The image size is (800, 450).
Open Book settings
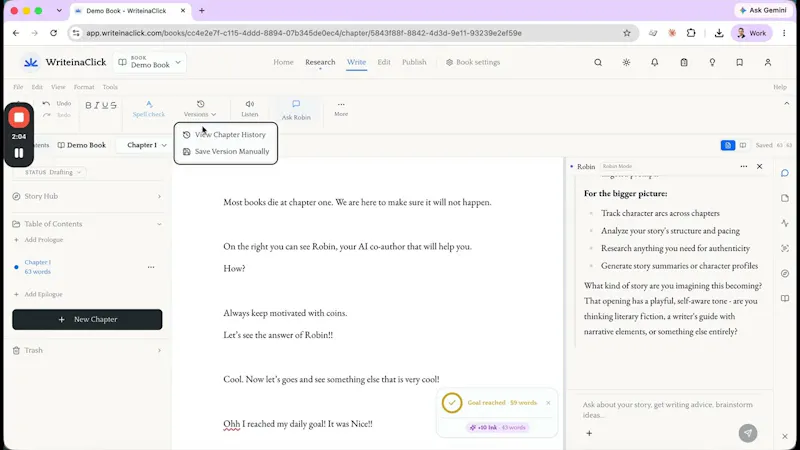click(473, 62)
